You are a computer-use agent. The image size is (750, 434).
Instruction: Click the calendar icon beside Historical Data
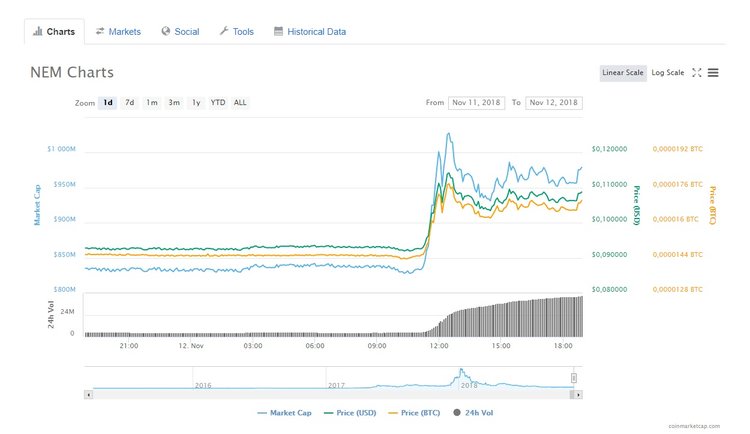tap(278, 31)
